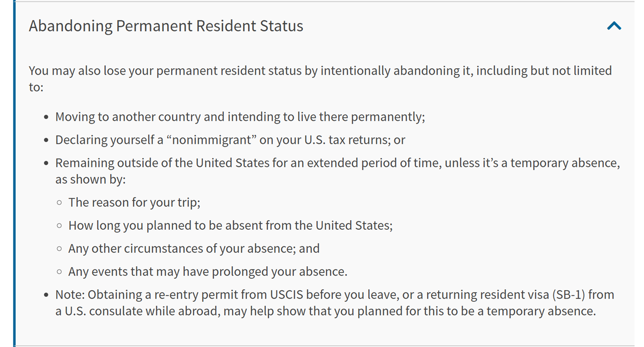Collapse the section using the chevron-up icon

pos(614,26)
